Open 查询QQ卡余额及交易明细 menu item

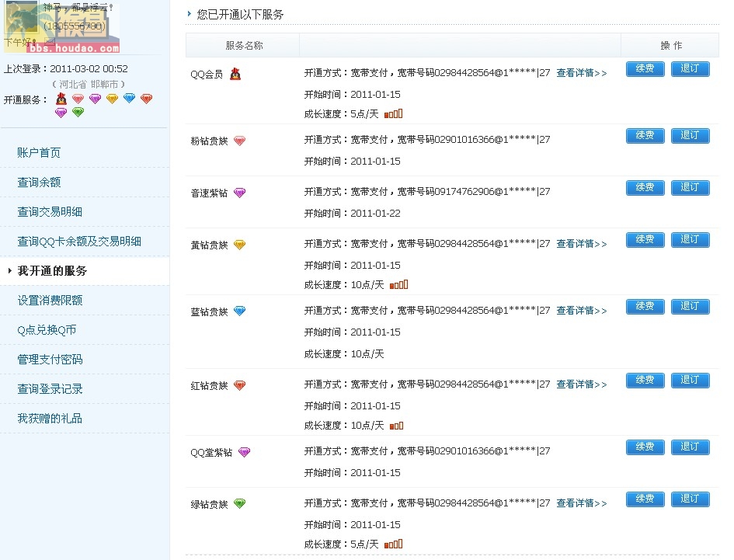(79, 241)
